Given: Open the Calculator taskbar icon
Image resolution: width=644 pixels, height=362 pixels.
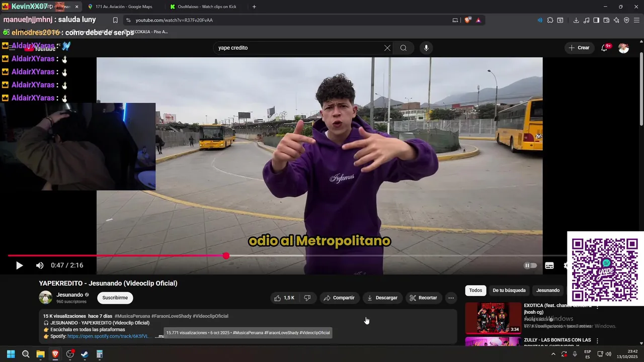Looking at the screenshot, I should [99, 354].
